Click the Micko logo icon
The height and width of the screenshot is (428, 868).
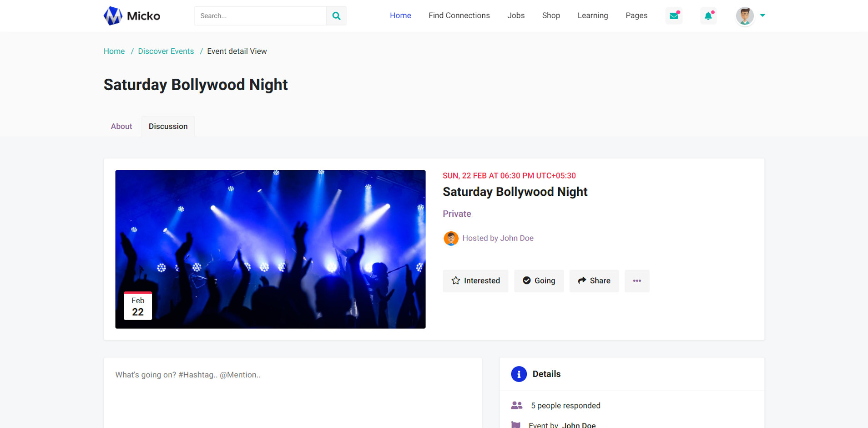point(113,16)
